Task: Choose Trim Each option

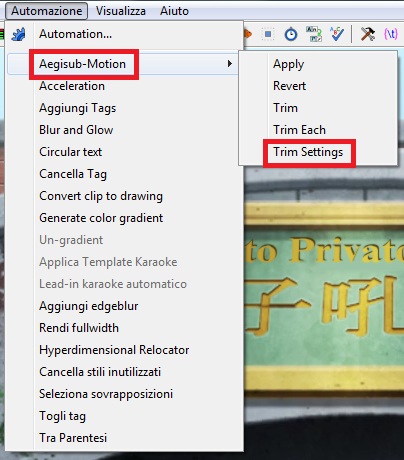Action: [x=299, y=130]
